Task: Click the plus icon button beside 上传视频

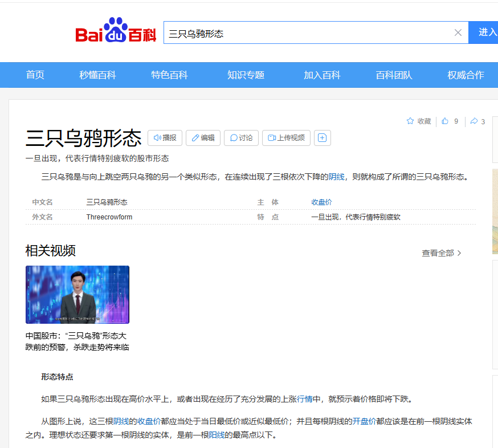Action: pos(323,138)
